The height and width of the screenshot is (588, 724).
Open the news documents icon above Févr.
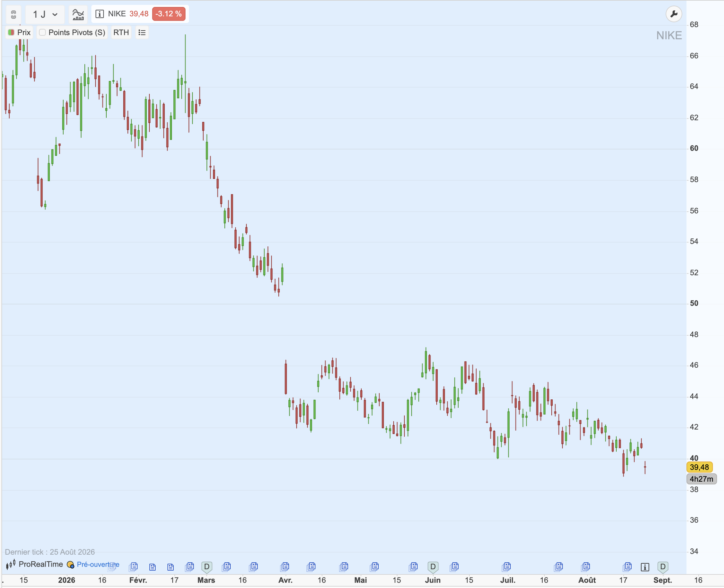coord(133,567)
